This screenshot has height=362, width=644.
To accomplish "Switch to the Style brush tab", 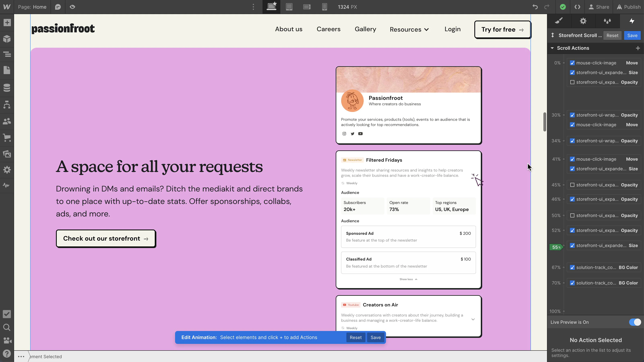I will click(x=559, y=21).
